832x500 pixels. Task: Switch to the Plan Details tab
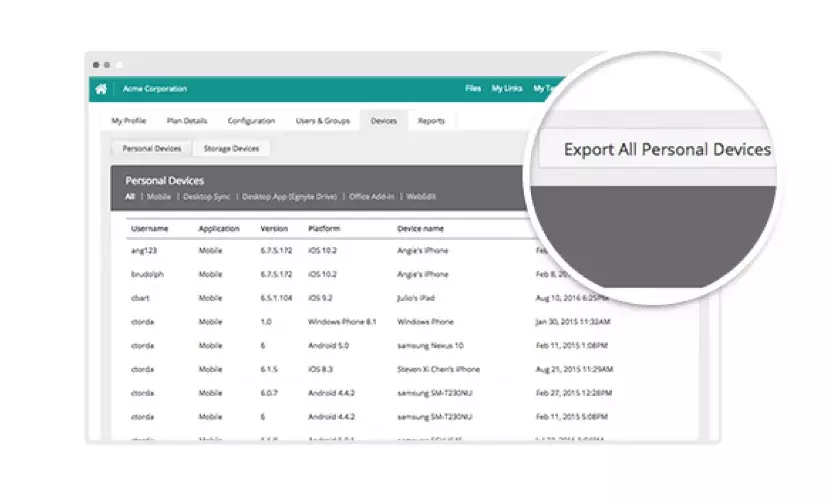click(187, 120)
